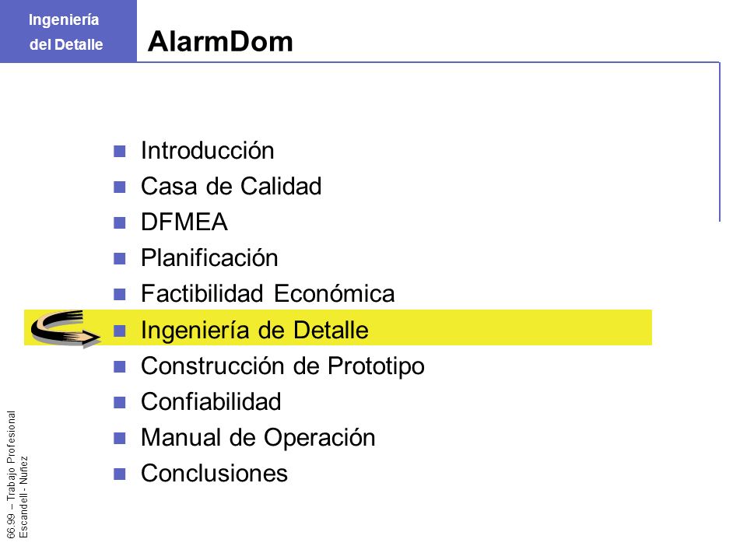Click the highlighted Ingeniería de Detalle text
This screenshot has width=747, height=560.
click(x=255, y=330)
